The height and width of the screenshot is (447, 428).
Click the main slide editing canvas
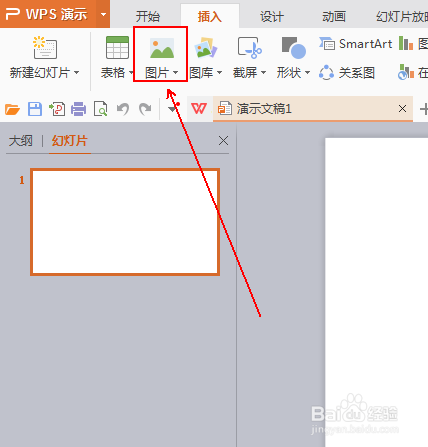click(377, 292)
